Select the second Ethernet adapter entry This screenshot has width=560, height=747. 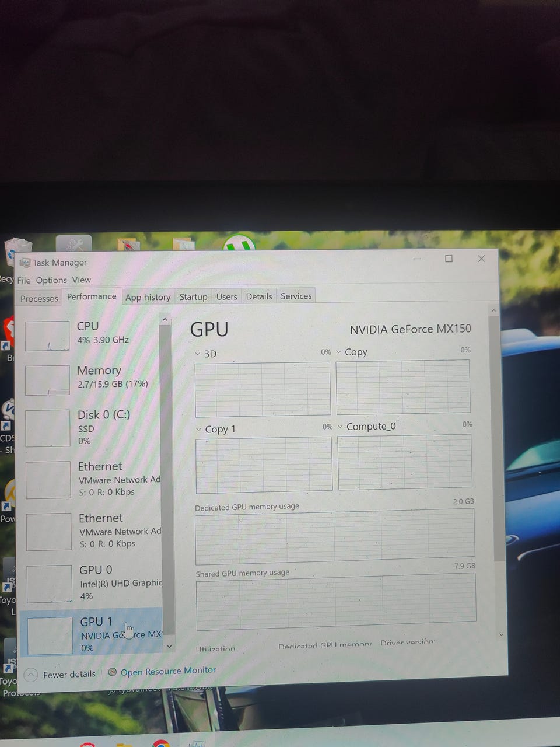coord(94,531)
